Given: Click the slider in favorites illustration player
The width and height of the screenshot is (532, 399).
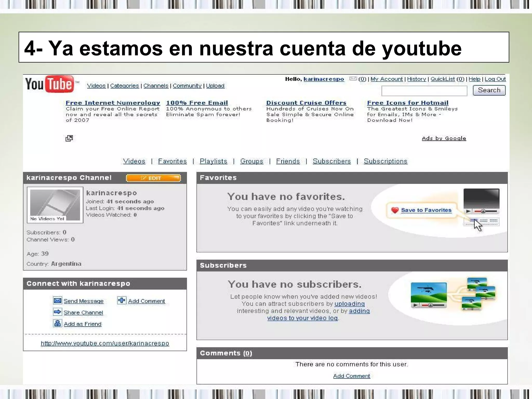Looking at the screenshot, I should 483,211.
